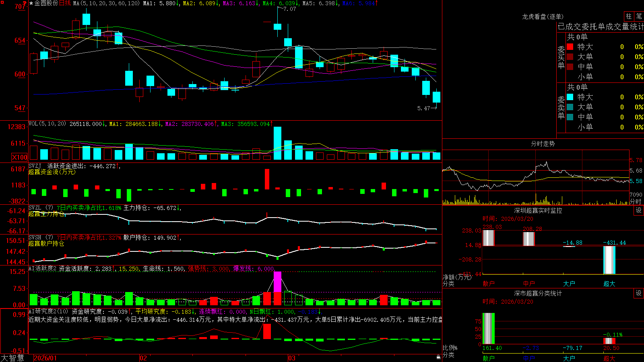Click the 爆发线: 6.000 readout
This screenshot has height=362, width=644.
(255, 268)
